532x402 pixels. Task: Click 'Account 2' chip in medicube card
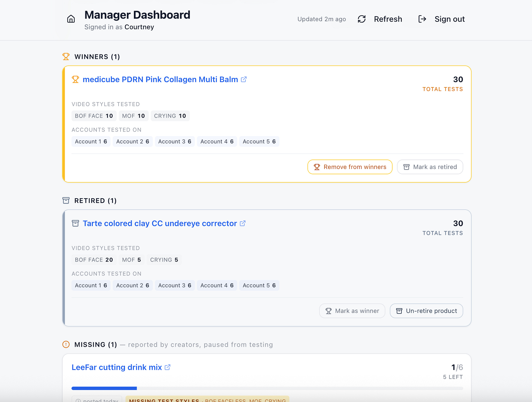point(133,142)
